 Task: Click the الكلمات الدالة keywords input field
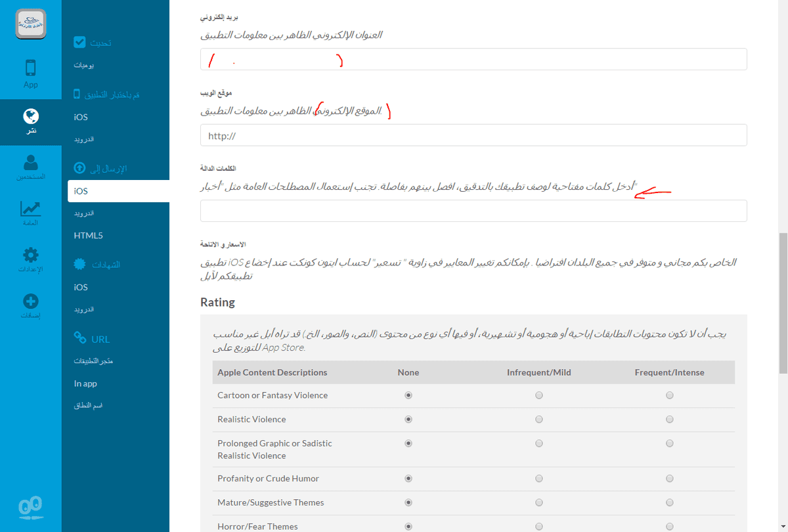click(x=473, y=211)
